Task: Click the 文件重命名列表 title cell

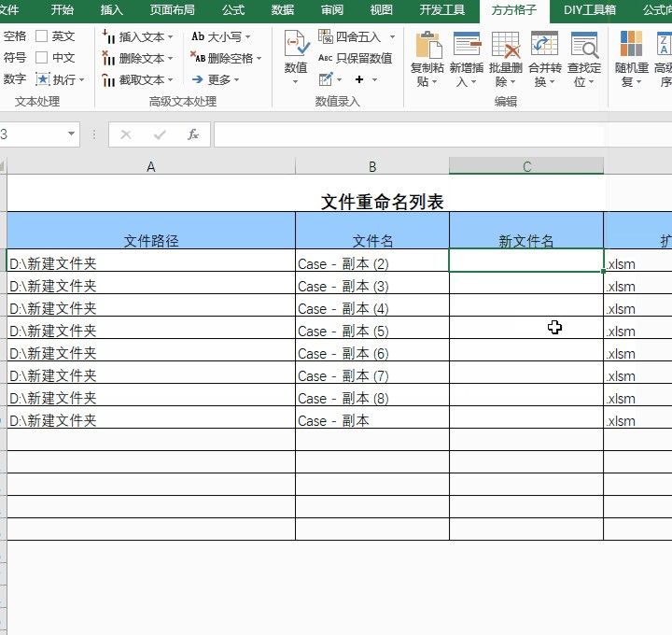Action: pos(382,202)
